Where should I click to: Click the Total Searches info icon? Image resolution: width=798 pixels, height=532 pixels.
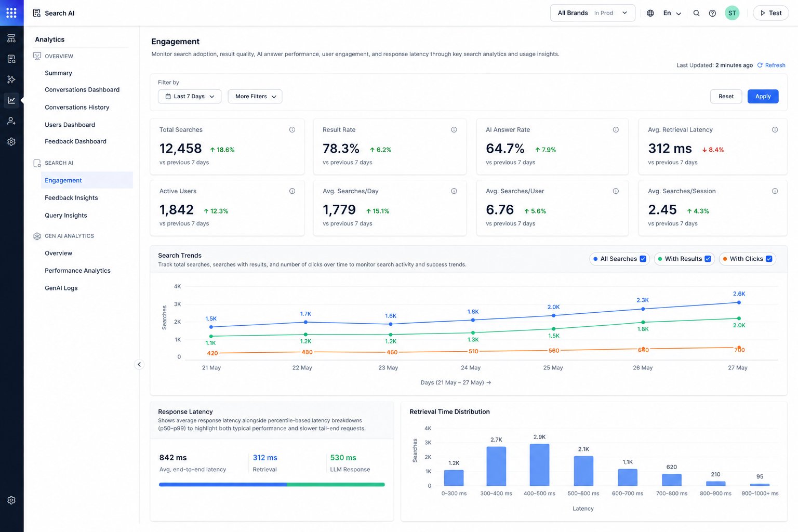[292, 130]
